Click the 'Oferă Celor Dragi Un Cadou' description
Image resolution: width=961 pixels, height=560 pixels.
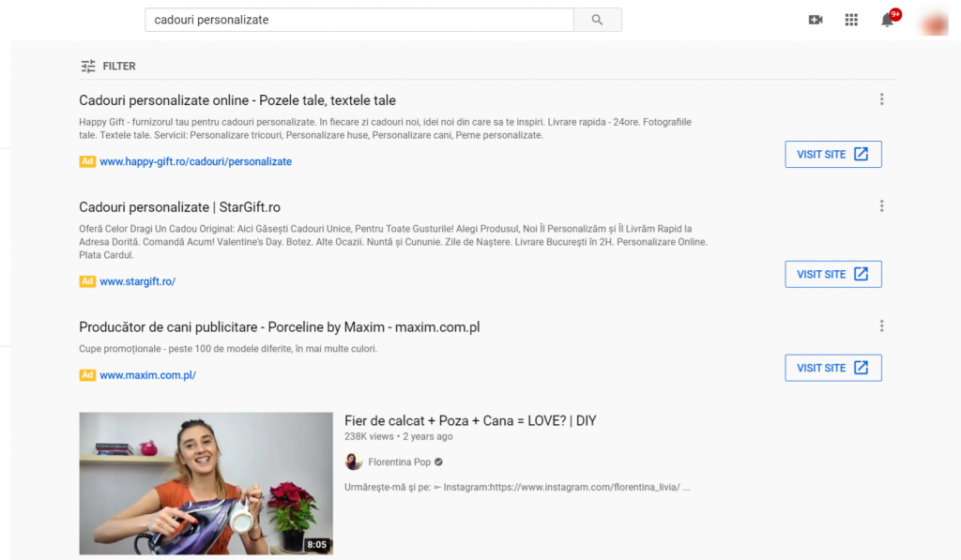coord(393,241)
